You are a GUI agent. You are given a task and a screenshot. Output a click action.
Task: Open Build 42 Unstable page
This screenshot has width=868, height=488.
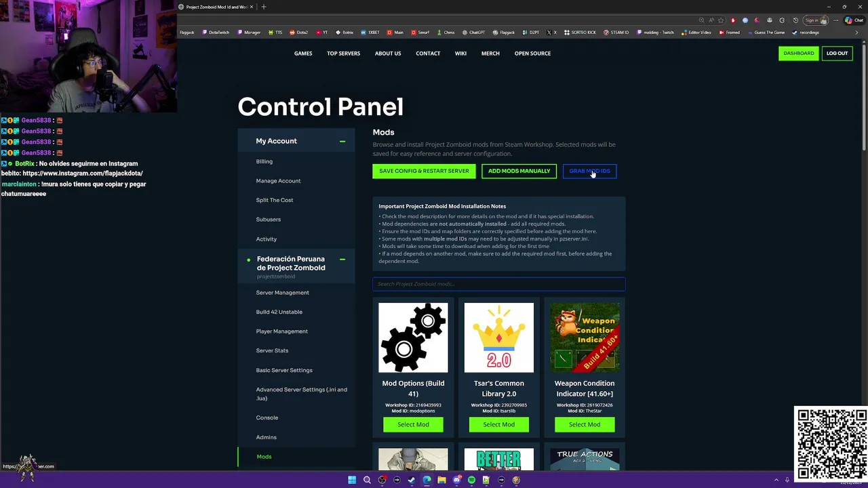click(279, 312)
